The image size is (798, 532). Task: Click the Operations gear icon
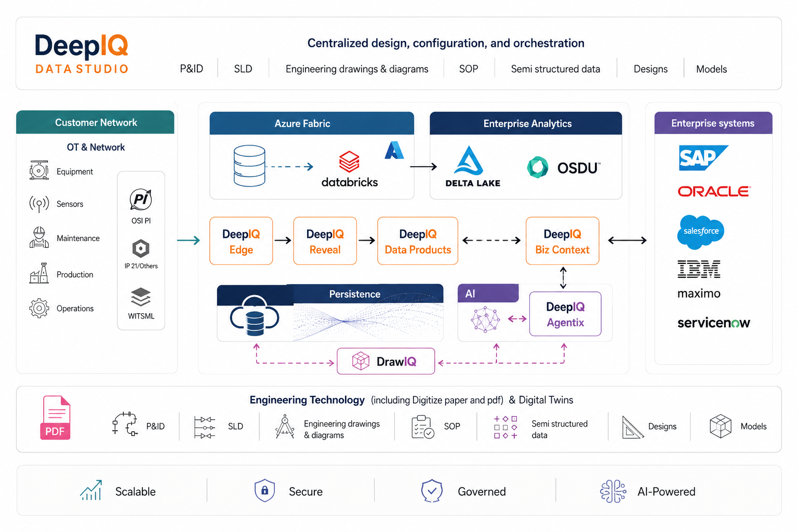pos(39,308)
